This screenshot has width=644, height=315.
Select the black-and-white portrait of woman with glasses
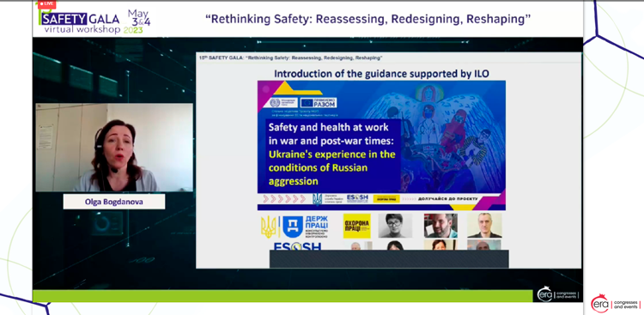coord(395,226)
